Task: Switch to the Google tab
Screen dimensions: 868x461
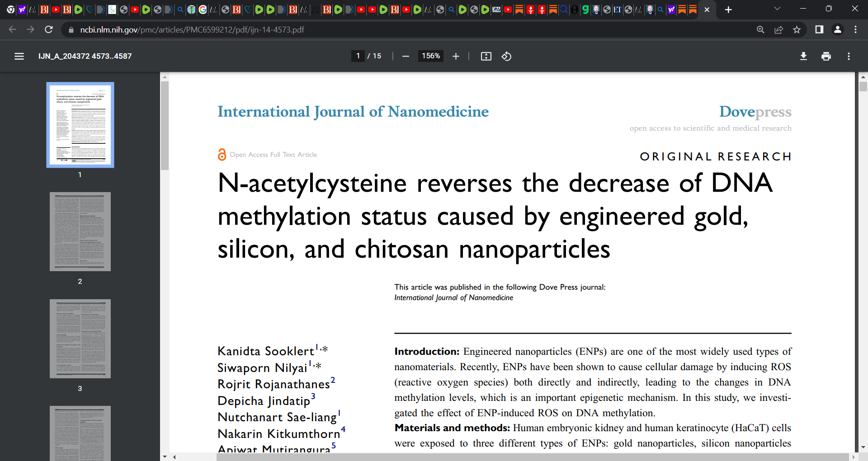Action: click(x=203, y=9)
